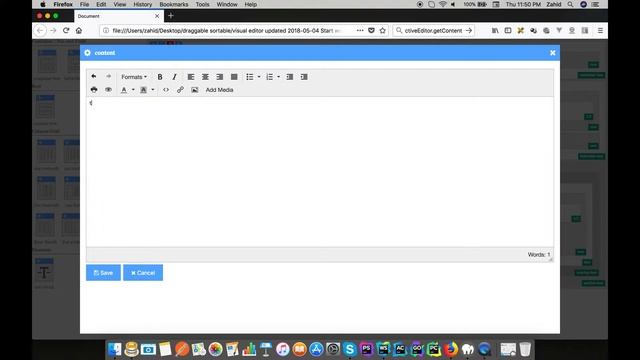This screenshot has height=360, width=640.
Task: Submit search with the arrow button
Action: point(469,31)
